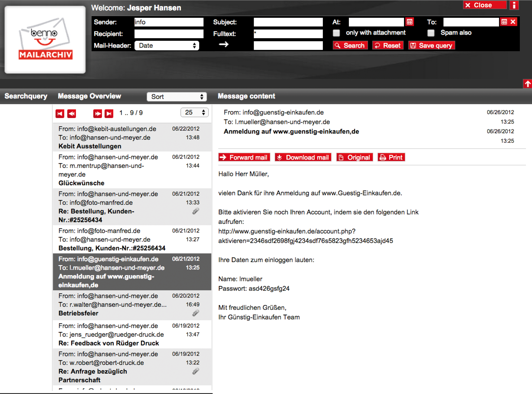
Task: Open the attachment on the Betriebsfeier email
Action: [x=196, y=313]
